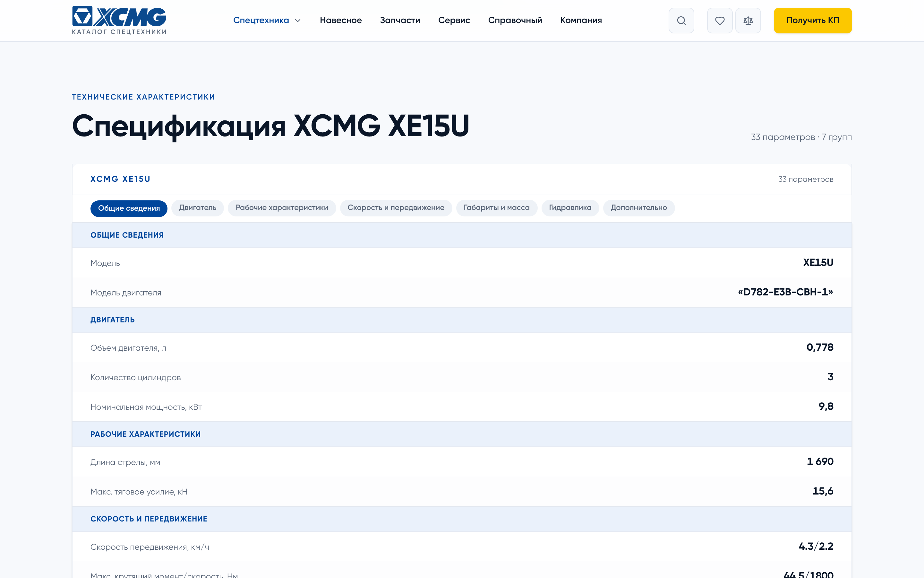Click the Количество цилиндров row label
The width and height of the screenshot is (924, 578).
point(135,378)
